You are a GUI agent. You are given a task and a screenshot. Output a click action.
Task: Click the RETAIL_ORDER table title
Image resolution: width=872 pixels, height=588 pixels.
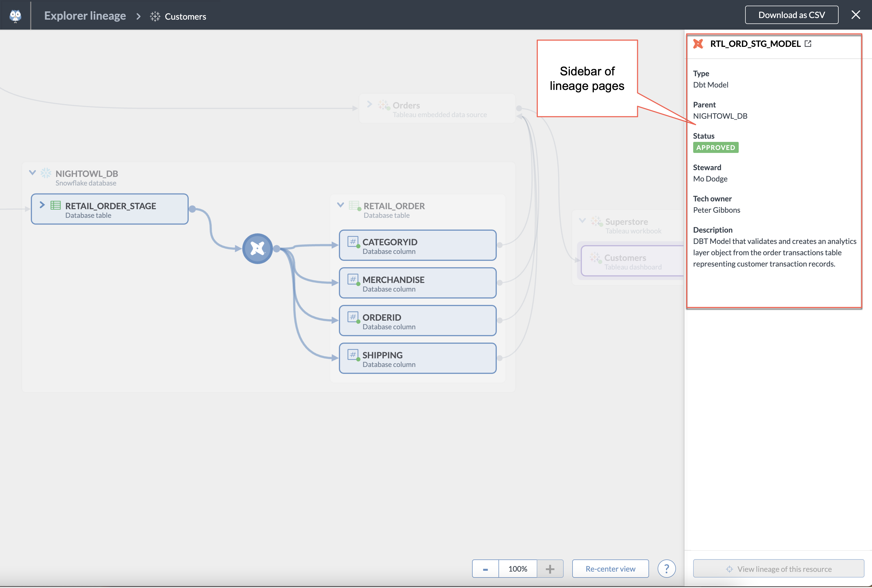(394, 206)
